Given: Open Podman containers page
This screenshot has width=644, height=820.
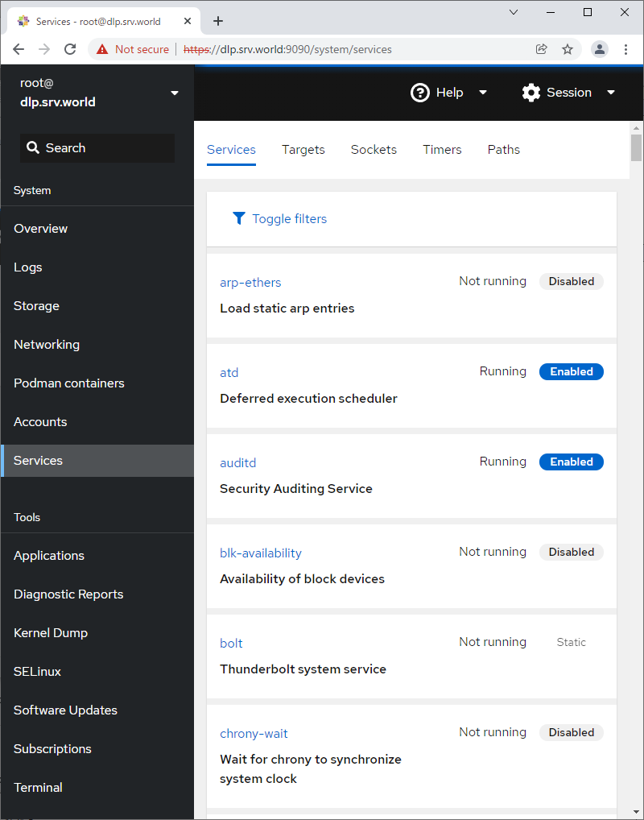Looking at the screenshot, I should point(69,383).
